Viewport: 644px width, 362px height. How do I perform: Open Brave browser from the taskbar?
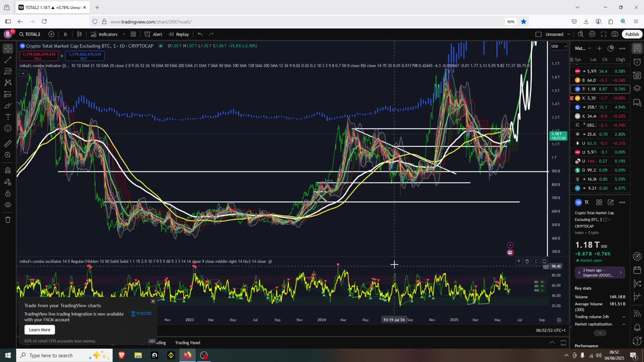[121, 355]
